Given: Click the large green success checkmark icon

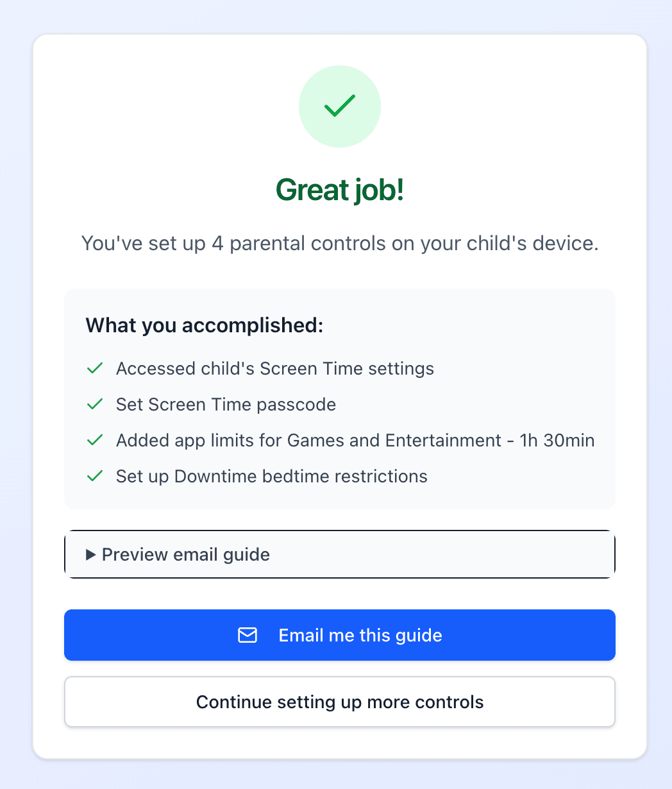Looking at the screenshot, I should [x=340, y=106].
